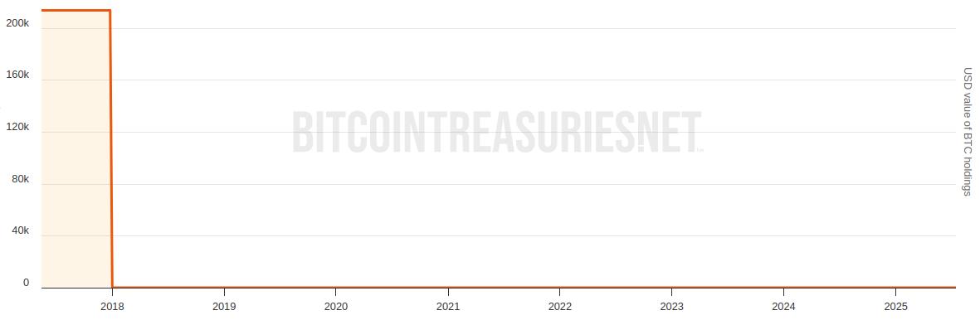This screenshot has width=980, height=320.
Task: Click the 80k y-axis value label
Action: point(20,179)
